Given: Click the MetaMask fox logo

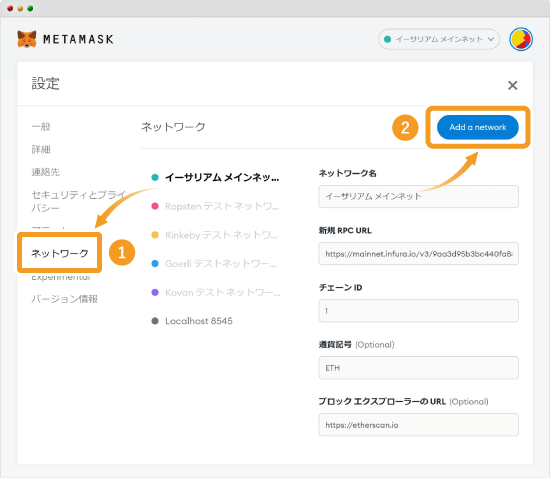Looking at the screenshot, I should pyautogui.click(x=27, y=39).
